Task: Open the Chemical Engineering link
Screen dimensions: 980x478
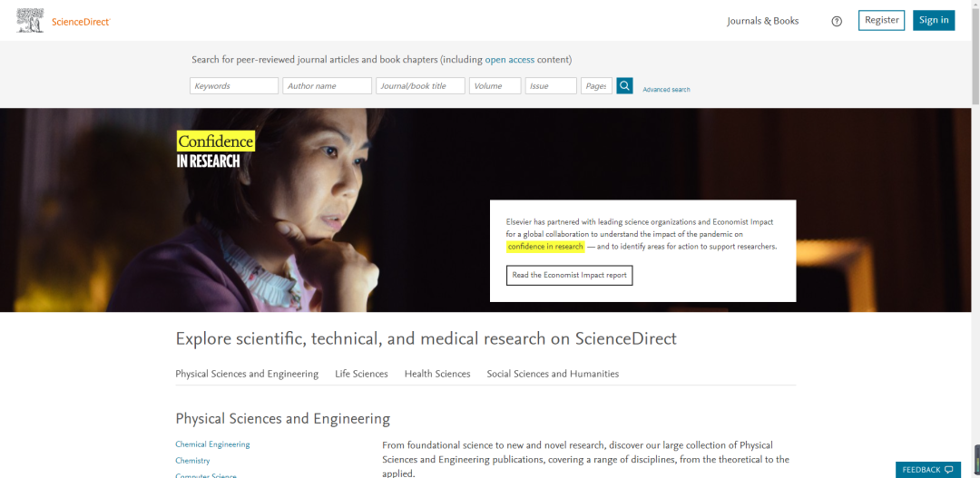Action: click(x=212, y=444)
